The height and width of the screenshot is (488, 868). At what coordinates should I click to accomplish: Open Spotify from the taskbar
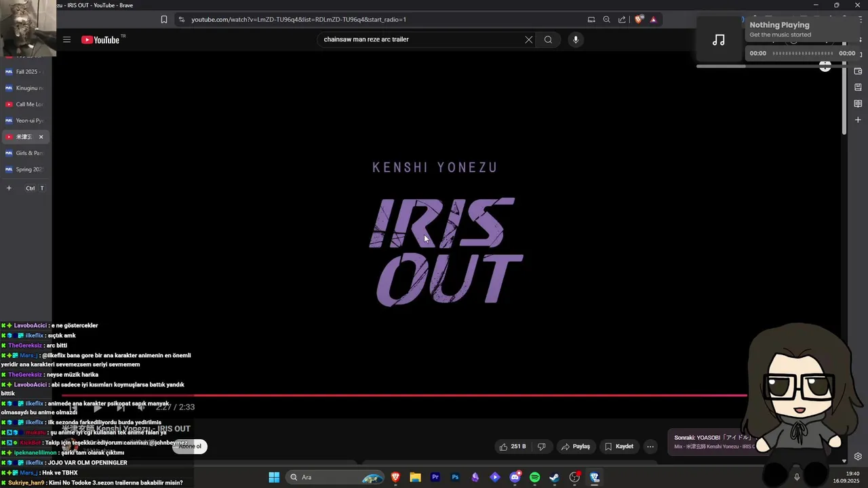pyautogui.click(x=534, y=477)
